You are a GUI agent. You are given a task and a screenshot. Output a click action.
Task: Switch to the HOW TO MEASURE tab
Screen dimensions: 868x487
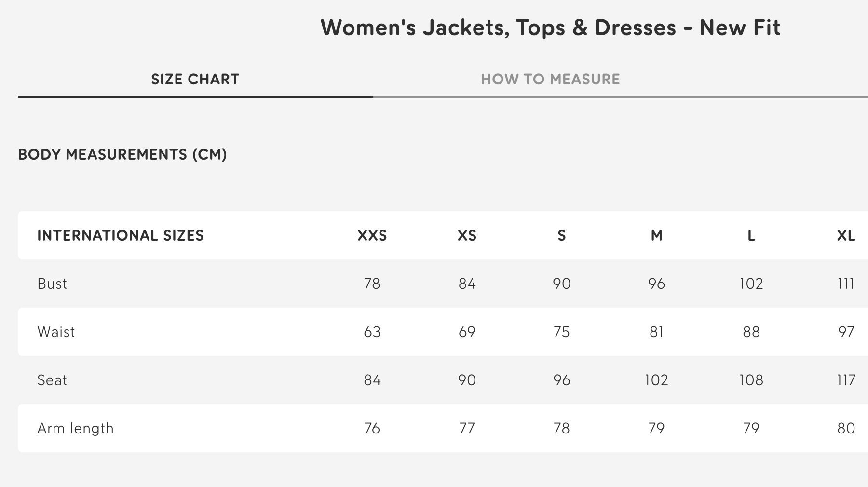click(551, 79)
